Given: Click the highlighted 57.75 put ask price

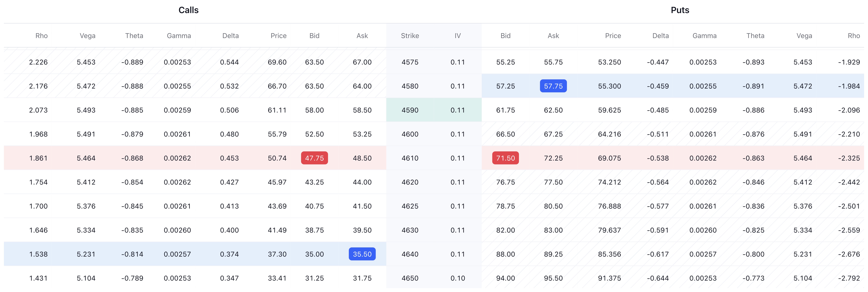Looking at the screenshot, I should click(553, 86).
